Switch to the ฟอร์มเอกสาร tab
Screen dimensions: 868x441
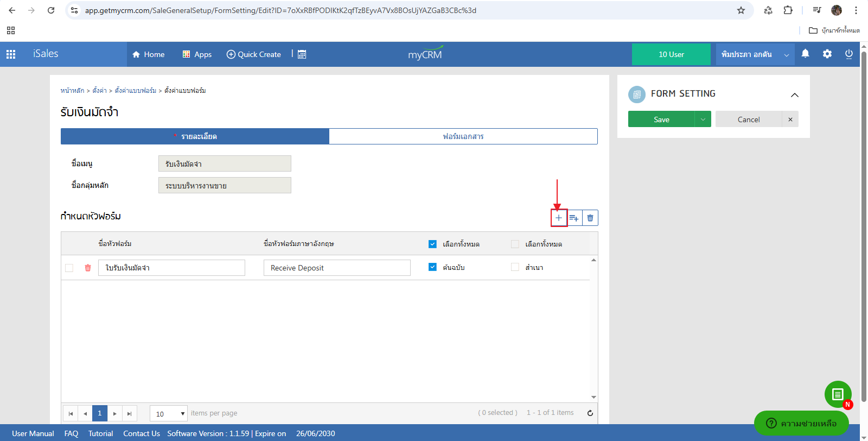tap(463, 136)
